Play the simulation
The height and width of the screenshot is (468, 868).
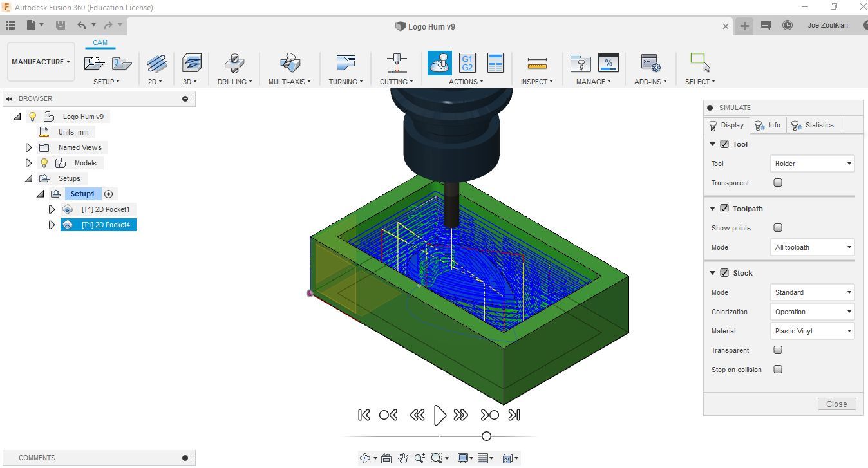[440, 415]
